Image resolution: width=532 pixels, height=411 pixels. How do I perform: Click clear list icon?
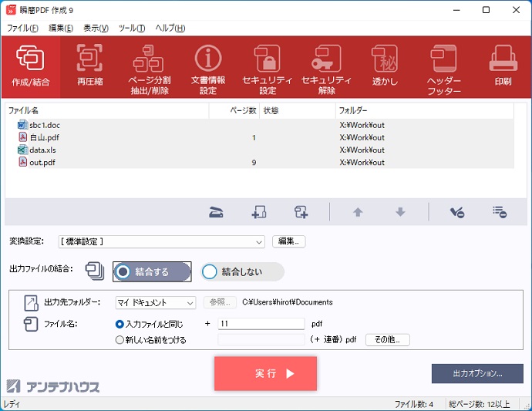click(x=500, y=212)
